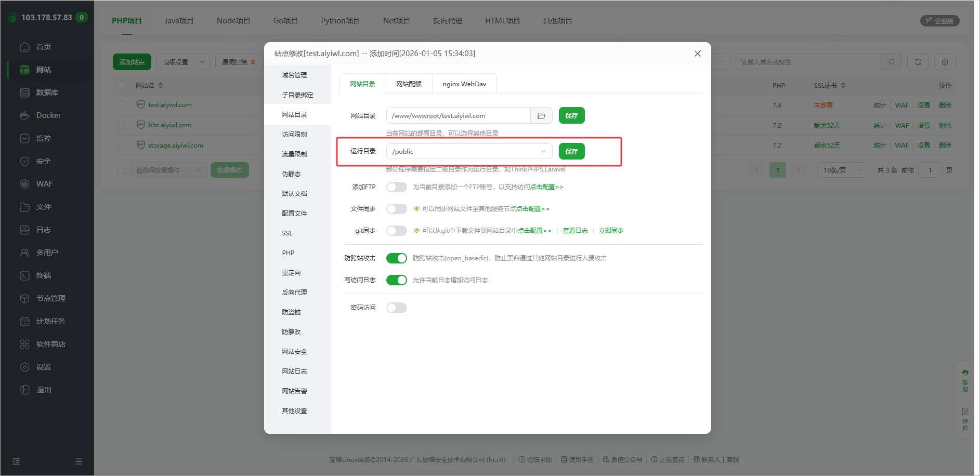
Task: Click the 立即同步 link
Action: tap(611, 231)
